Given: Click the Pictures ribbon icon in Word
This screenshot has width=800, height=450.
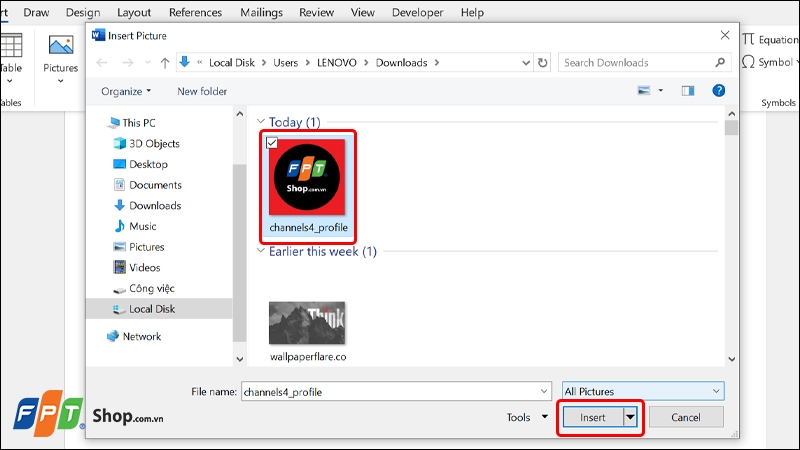Looking at the screenshot, I should (x=61, y=47).
